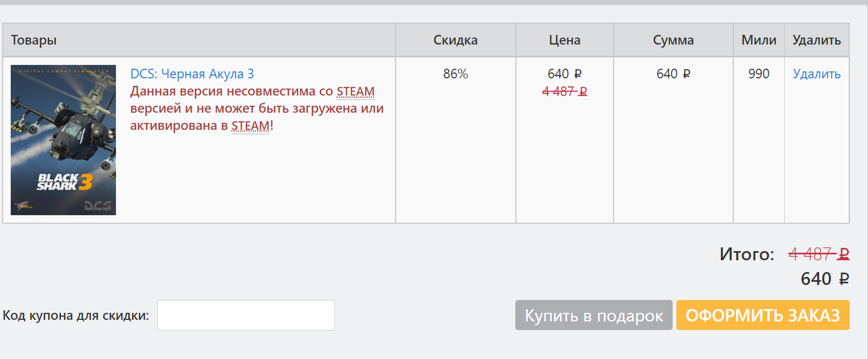
Task: Click the Сумма column header
Action: pyautogui.click(x=673, y=40)
